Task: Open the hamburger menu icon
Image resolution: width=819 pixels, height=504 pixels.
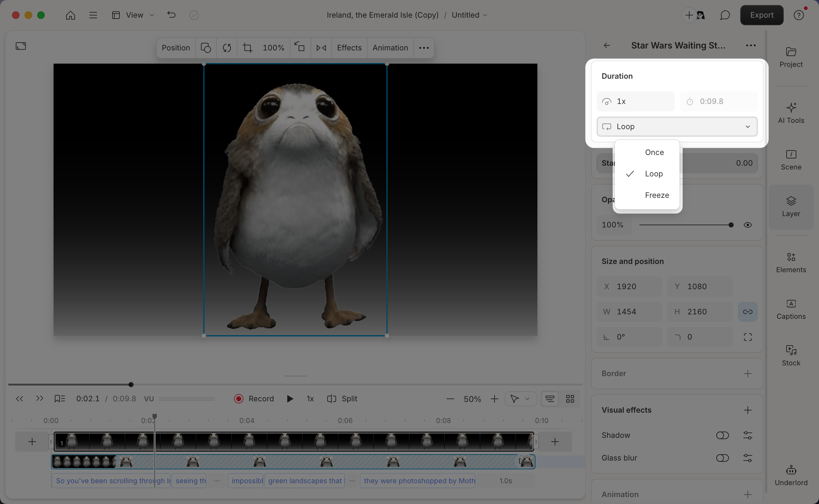Action: 93,15
